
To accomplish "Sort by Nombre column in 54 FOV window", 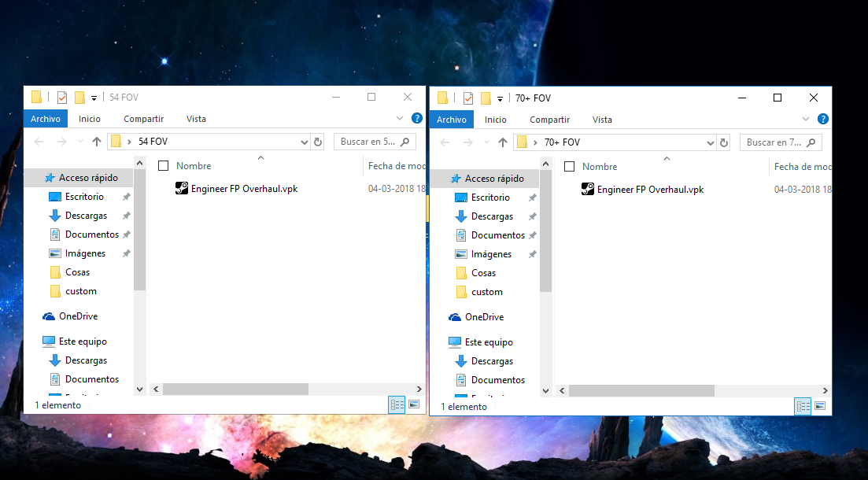I will (194, 165).
